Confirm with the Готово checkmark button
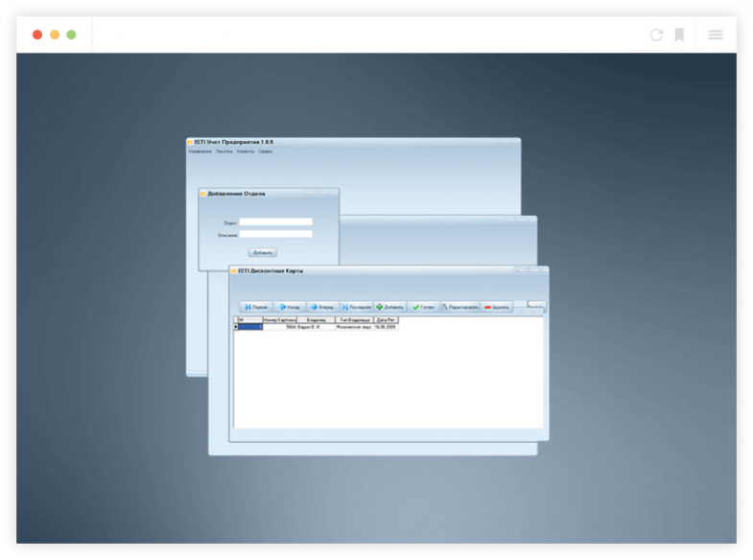Screen dimensions: 753x560 coord(423,307)
